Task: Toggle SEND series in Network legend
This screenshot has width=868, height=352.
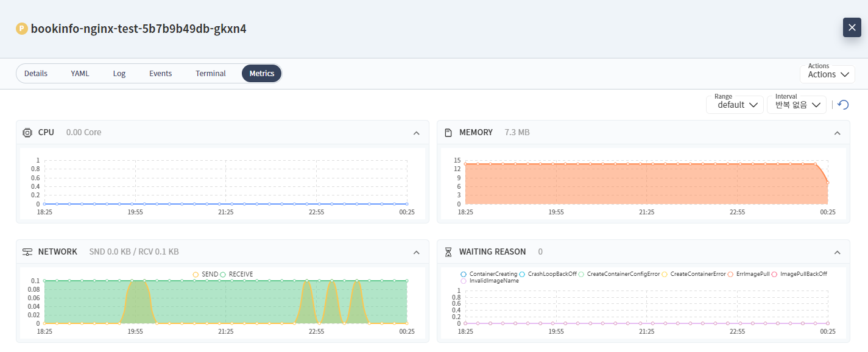Action: pyautogui.click(x=205, y=275)
